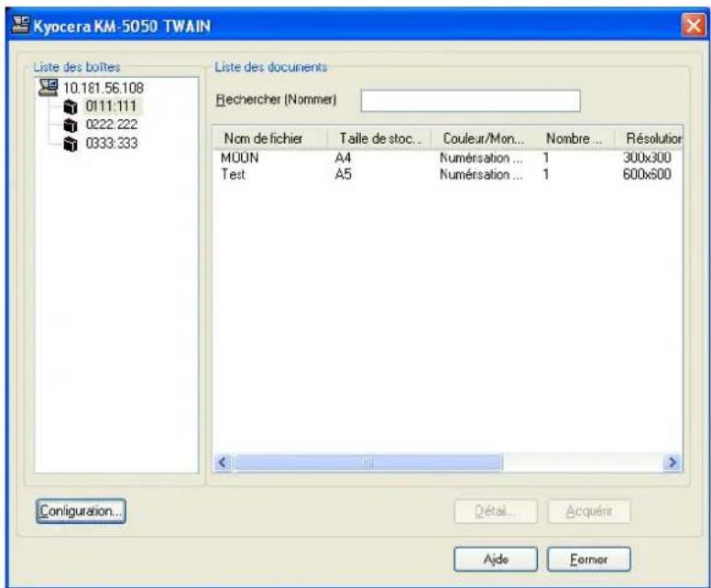Viewport: 711px width, 588px height.
Task: Click the 600x600 resolution value
Action: [647, 174]
